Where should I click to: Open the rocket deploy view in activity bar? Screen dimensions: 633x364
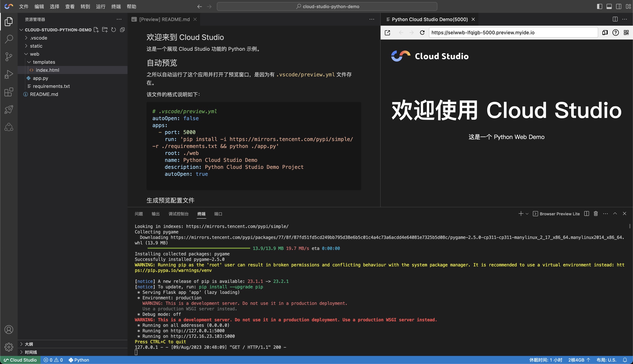coord(9,109)
